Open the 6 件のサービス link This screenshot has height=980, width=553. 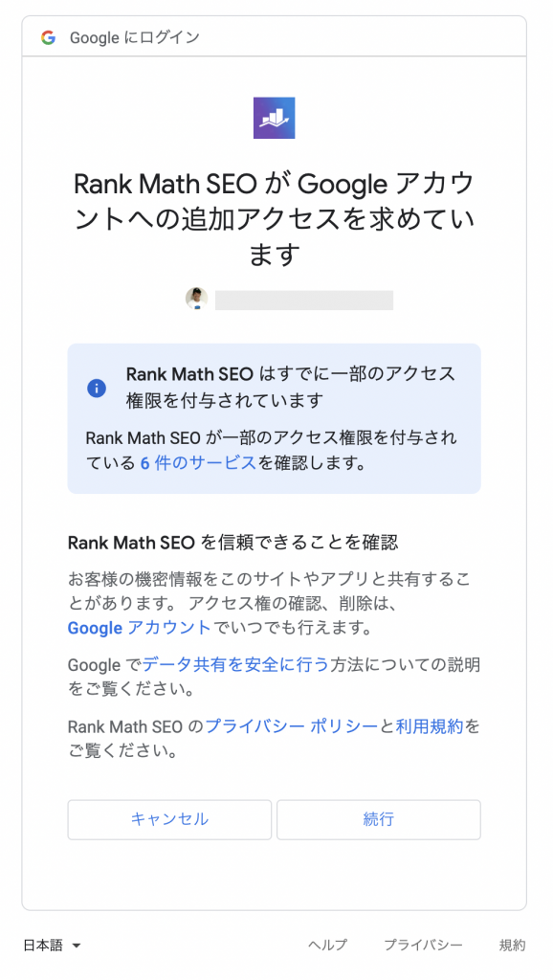198,463
